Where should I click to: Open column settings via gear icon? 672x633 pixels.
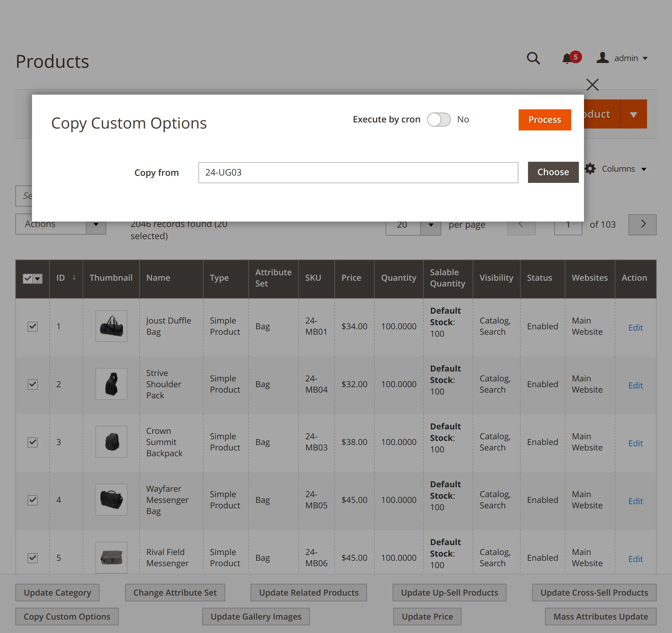(590, 169)
